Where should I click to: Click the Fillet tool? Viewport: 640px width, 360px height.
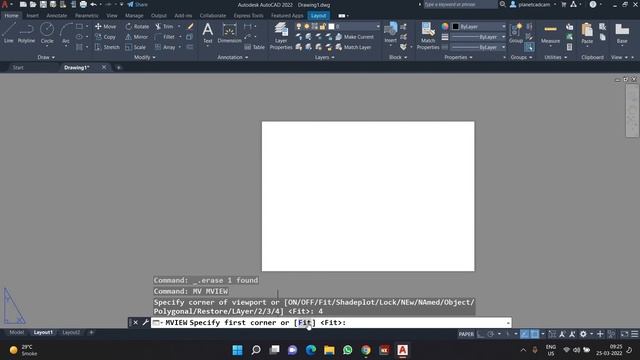[165, 37]
